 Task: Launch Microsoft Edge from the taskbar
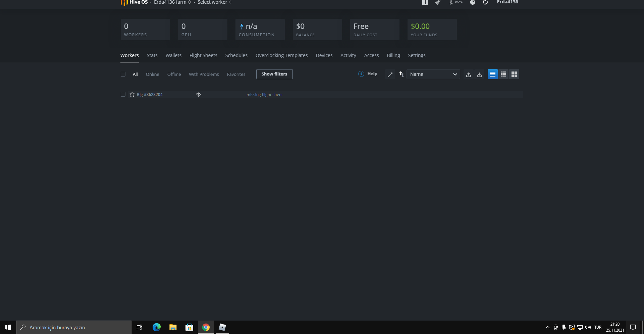[156, 327]
